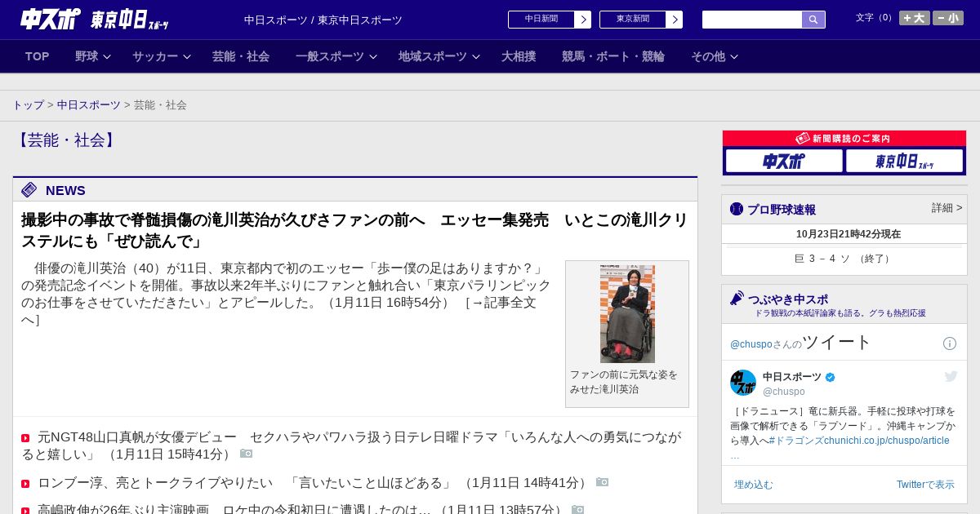Click the 巨 3-4 ソ game score
This screenshot has width=980, height=514.
coord(844,259)
